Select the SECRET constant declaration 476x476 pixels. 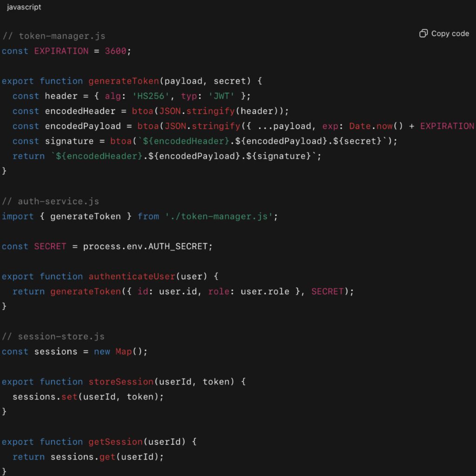pos(50,246)
